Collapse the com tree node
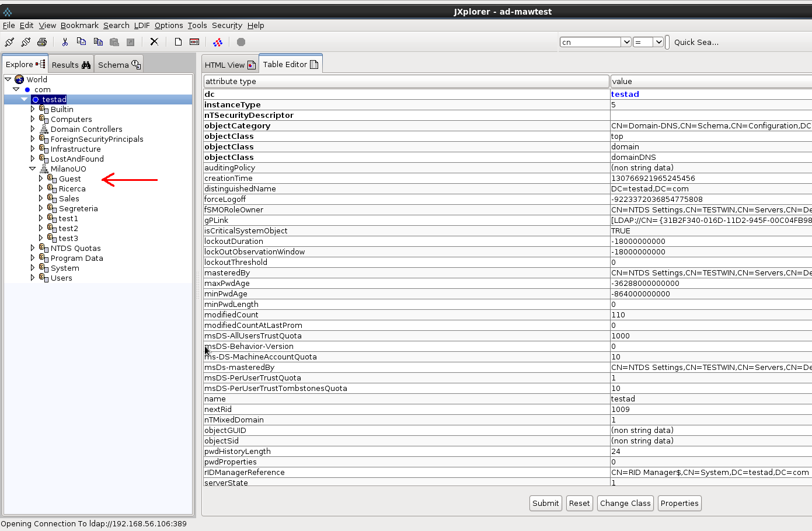The width and height of the screenshot is (812, 531). pyautogui.click(x=16, y=89)
